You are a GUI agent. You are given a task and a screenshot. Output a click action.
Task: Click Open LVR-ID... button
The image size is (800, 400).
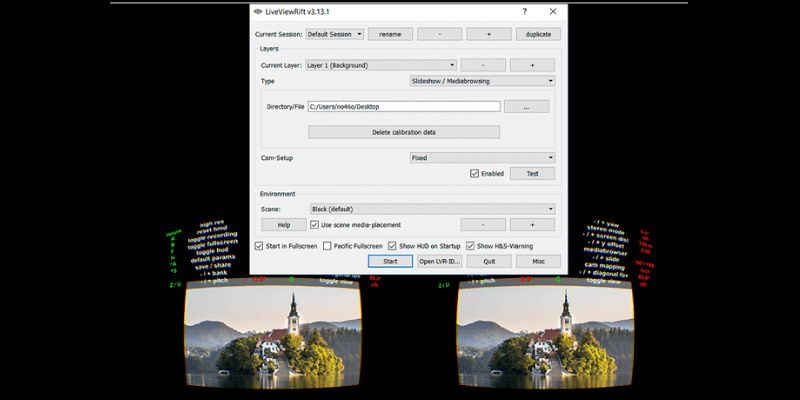click(439, 261)
